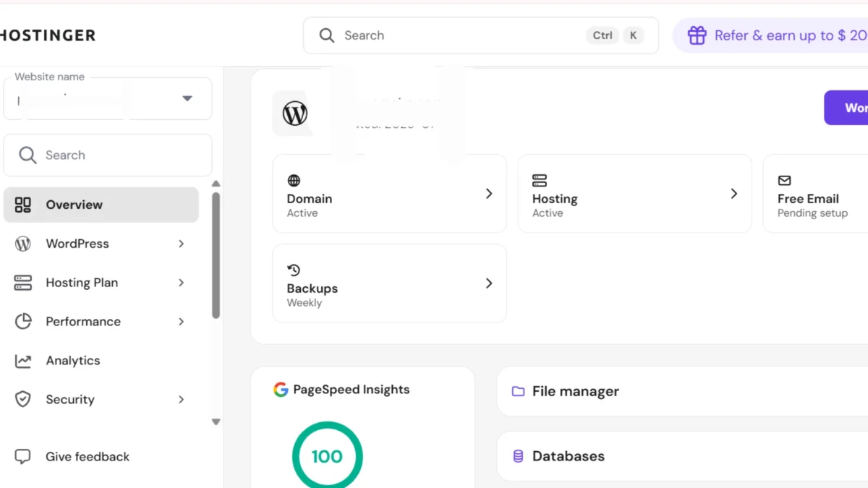Click the sidebar Search input field

coord(107,155)
